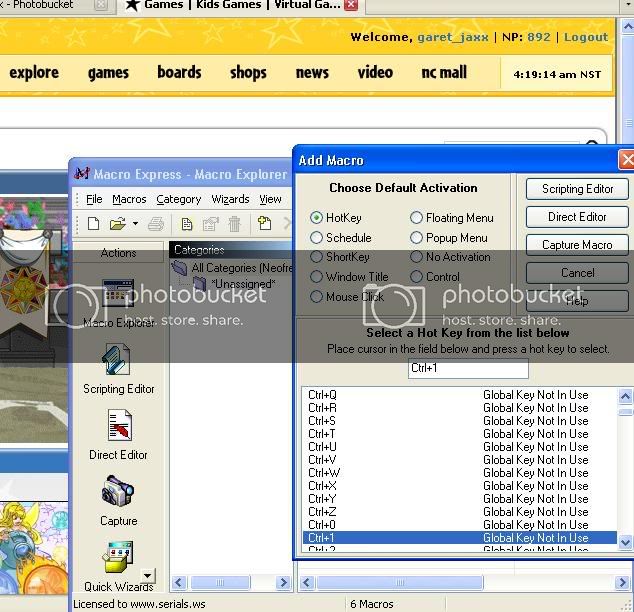Click the Capture camera icon

tap(118, 492)
